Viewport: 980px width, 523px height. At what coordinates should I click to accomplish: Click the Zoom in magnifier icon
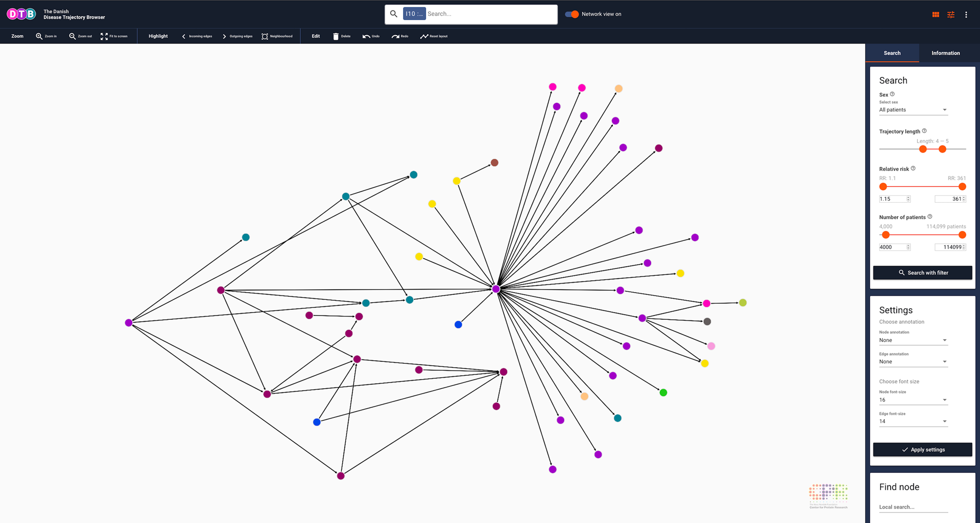tap(39, 36)
